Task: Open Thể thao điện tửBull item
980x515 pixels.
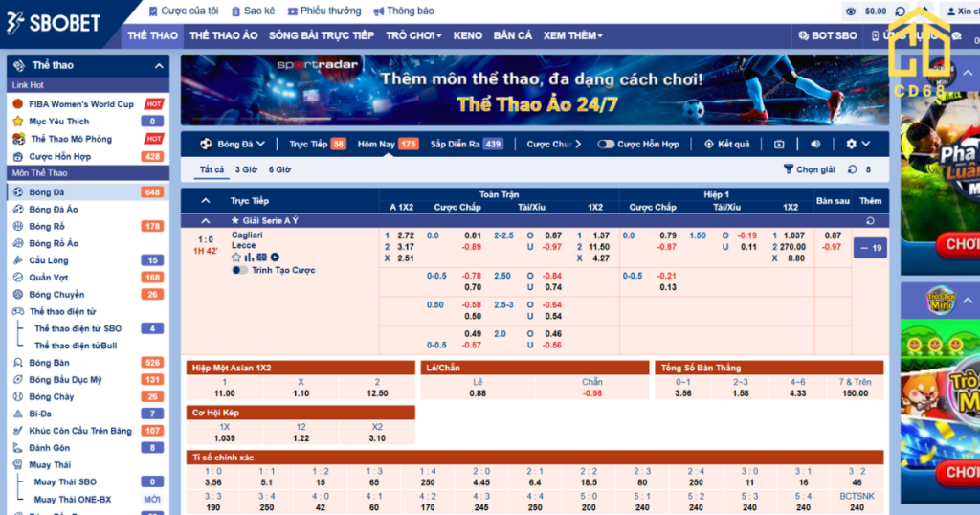Action: point(76,346)
